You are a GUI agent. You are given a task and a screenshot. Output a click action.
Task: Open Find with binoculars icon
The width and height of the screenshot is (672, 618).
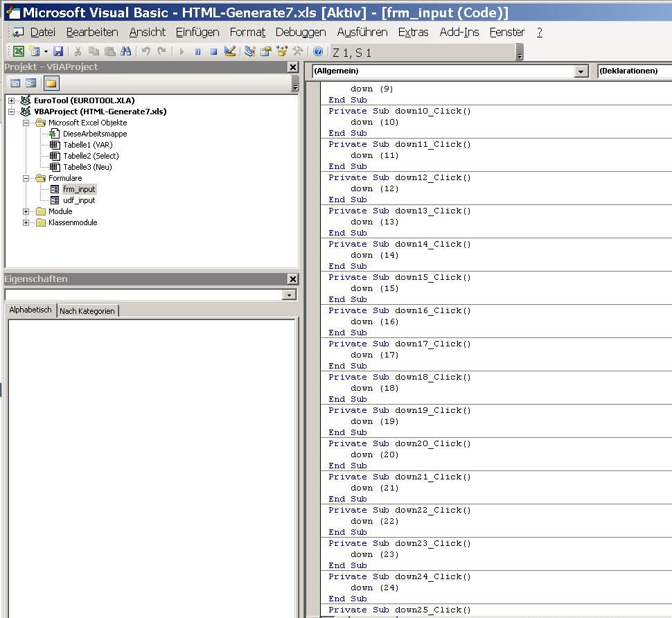(x=125, y=52)
